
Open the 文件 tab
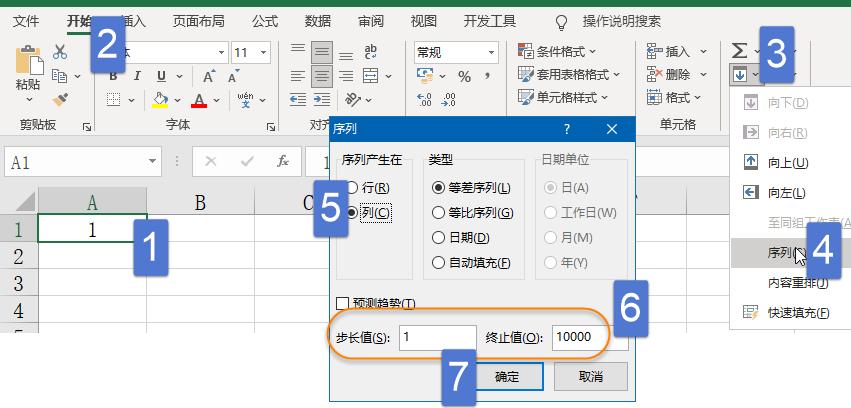click(26, 21)
